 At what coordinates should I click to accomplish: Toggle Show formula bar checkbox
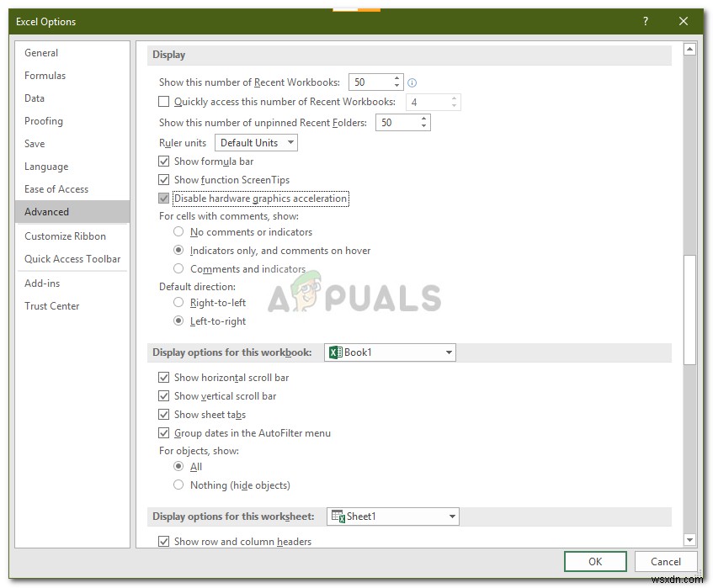163,162
